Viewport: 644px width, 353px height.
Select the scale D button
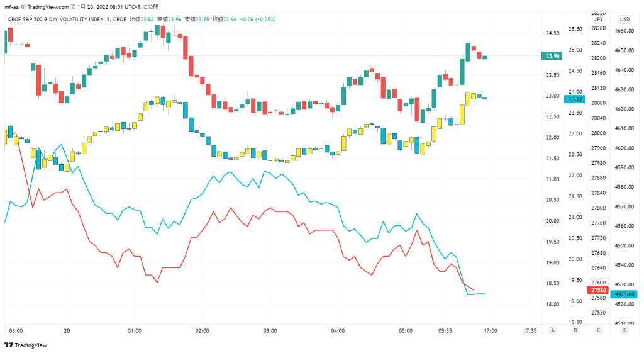[x=625, y=330]
